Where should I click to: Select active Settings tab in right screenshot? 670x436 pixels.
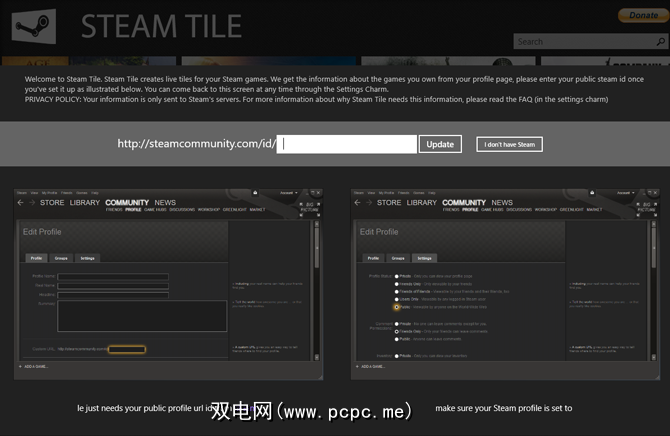(x=424, y=258)
